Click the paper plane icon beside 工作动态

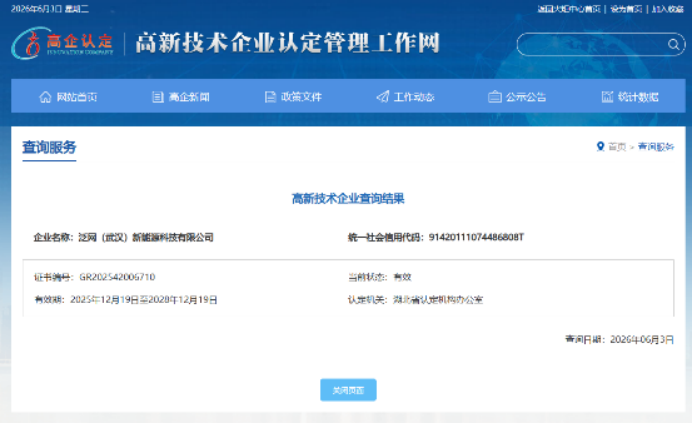click(383, 97)
